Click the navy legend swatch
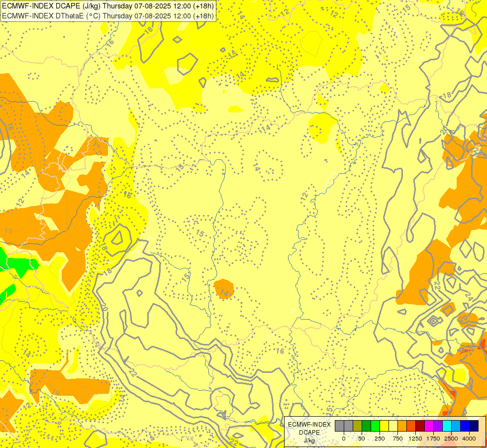487x448 pixels. tap(474, 426)
